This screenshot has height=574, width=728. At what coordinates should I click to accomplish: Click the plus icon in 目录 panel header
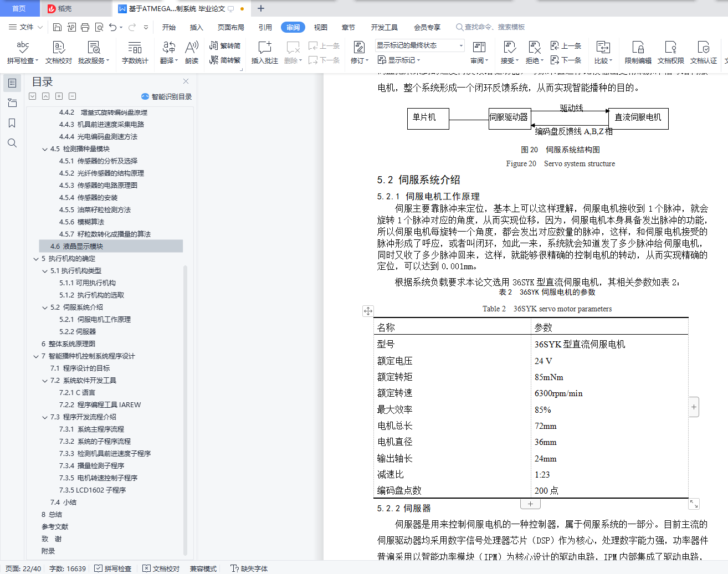59,96
